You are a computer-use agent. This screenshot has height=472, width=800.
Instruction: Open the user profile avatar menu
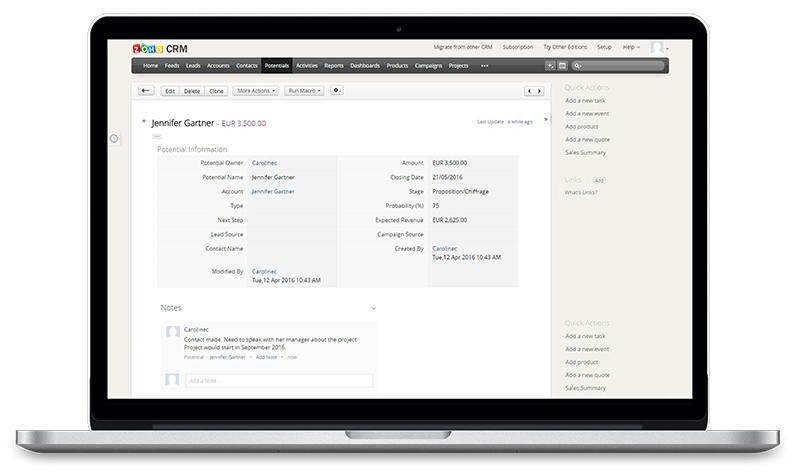pos(657,47)
